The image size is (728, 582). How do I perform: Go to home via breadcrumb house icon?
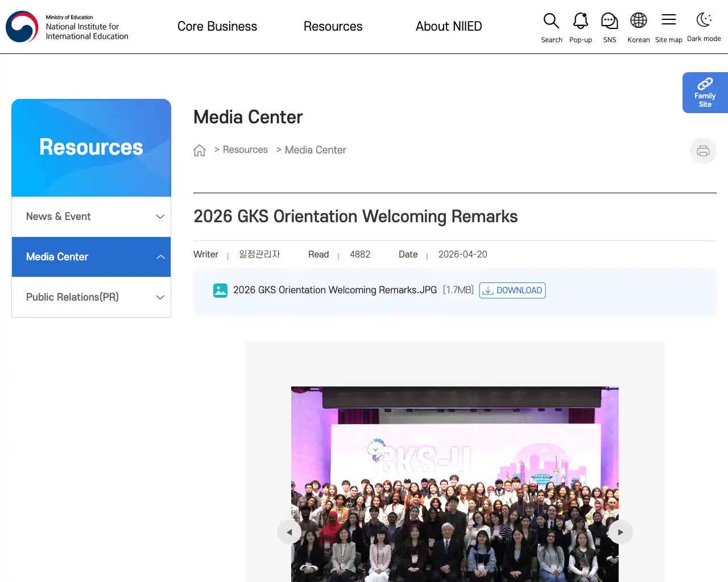(199, 150)
